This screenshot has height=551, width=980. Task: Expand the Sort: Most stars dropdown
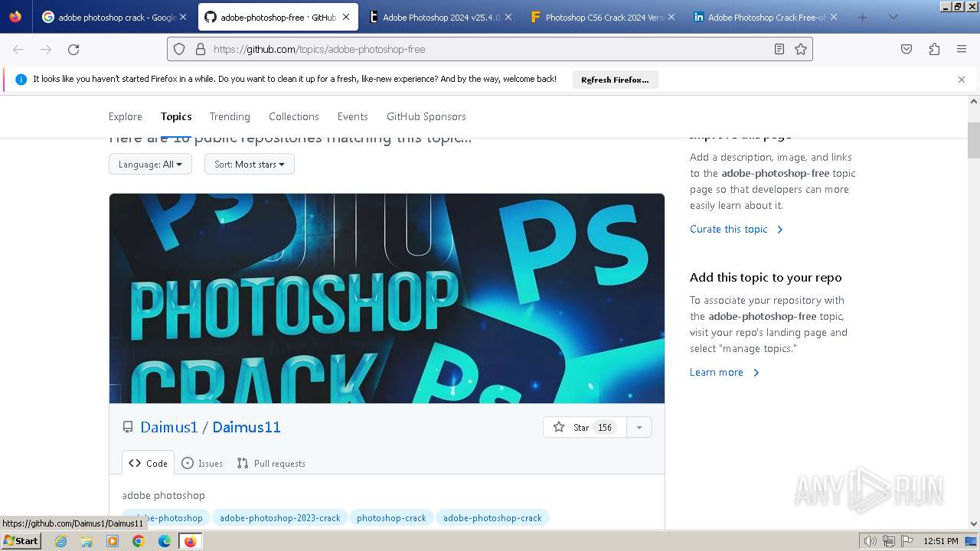(x=250, y=164)
